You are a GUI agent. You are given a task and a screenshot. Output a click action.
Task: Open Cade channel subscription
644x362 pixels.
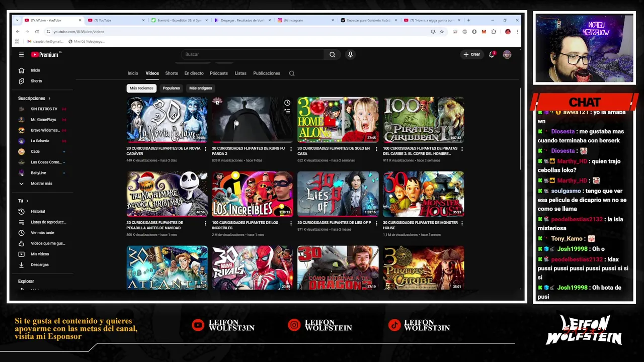pos(34,151)
